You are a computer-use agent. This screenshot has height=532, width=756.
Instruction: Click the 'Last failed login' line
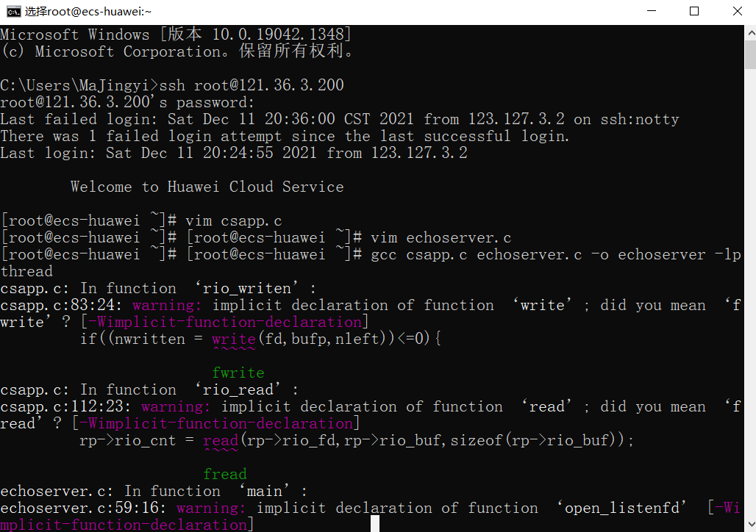[340, 119]
